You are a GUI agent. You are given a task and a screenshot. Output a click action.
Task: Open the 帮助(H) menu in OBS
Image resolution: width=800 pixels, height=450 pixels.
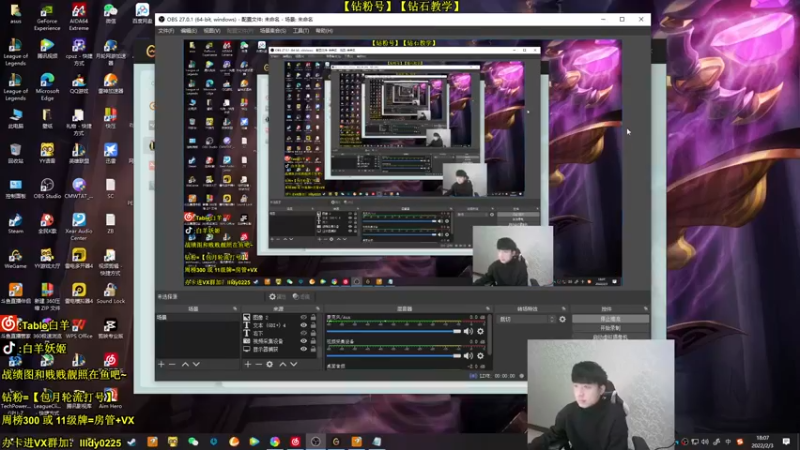324,31
